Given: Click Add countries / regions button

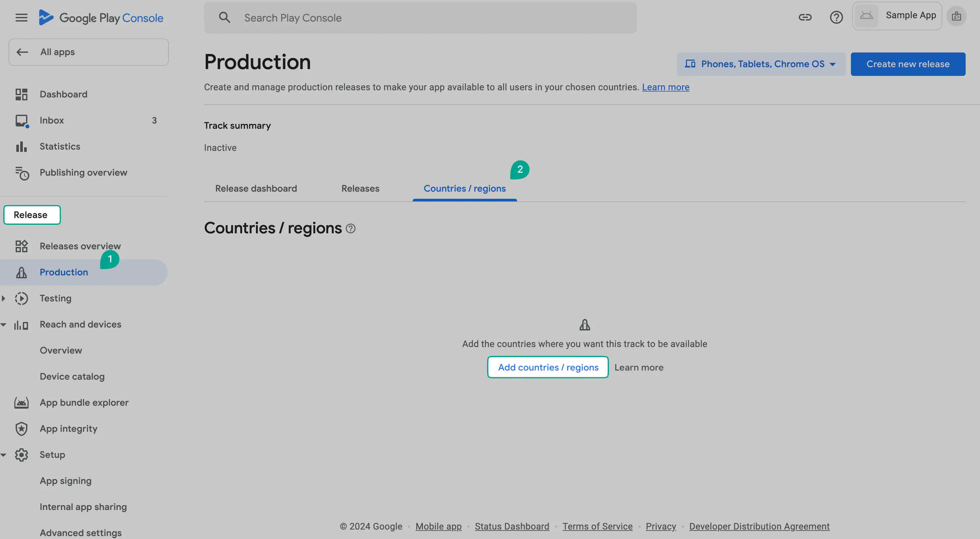Looking at the screenshot, I should point(548,368).
